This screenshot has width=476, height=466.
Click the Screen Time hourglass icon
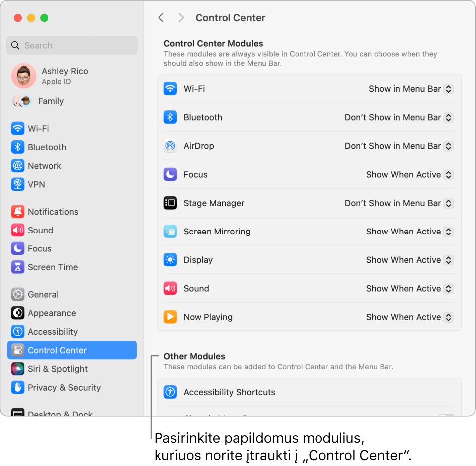[17, 267]
